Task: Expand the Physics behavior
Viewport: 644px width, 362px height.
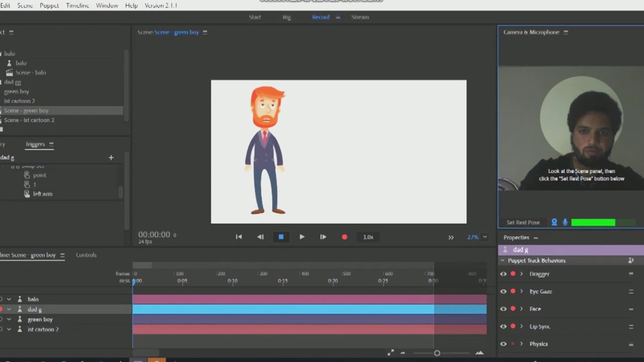Action: pyautogui.click(x=521, y=344)
